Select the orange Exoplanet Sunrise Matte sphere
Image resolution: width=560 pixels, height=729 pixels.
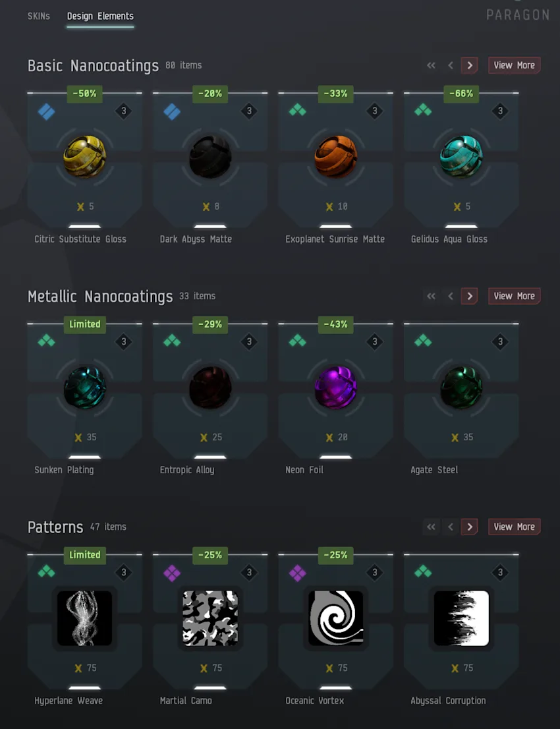[x=335, y=157]
